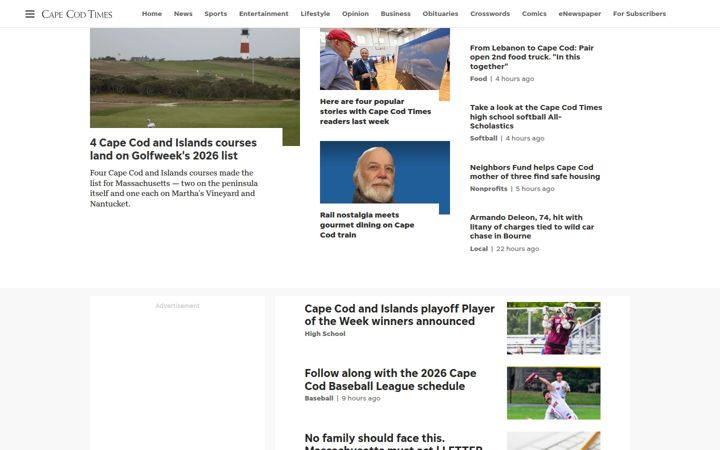Go to the Home section
The height and width of the screenshot is (450, 720).
pyautogui.click(x=152, y=14)
